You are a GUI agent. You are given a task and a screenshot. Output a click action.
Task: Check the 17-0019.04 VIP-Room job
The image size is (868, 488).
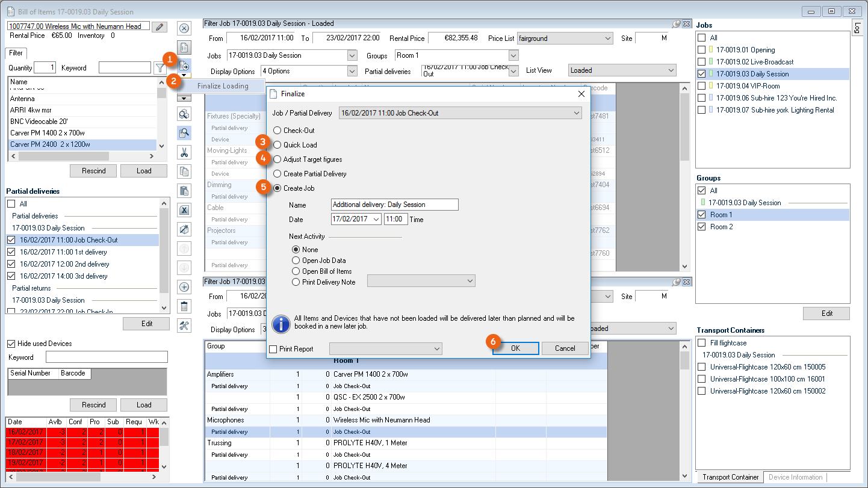pos(701,86)
